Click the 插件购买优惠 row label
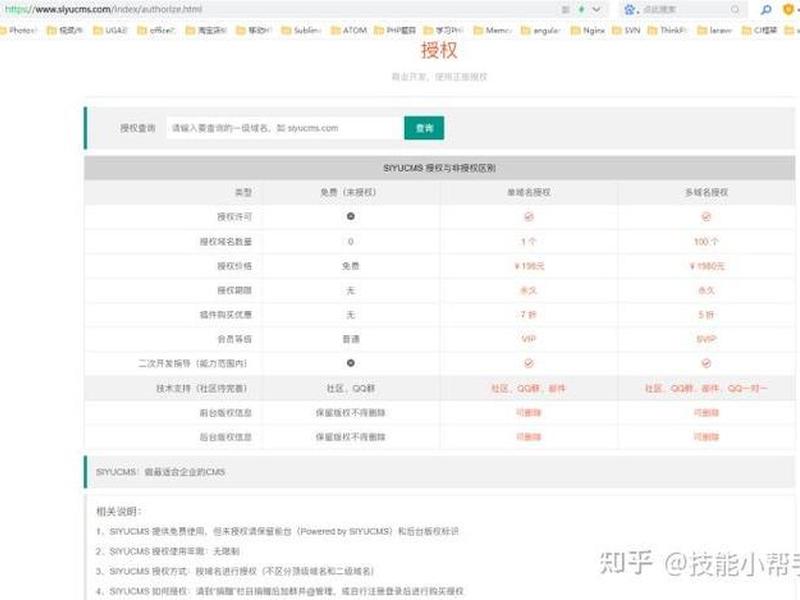Screen dimensions: 800x600 [226, 314]
